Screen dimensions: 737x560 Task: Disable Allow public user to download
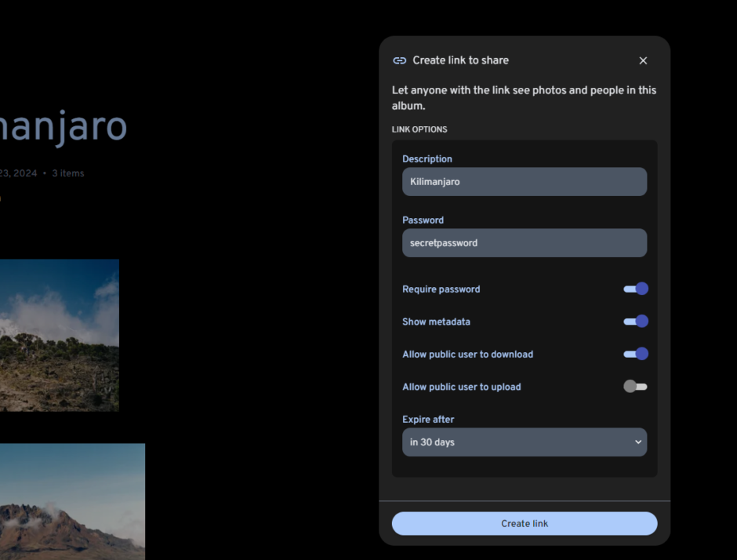coord(635,354)
